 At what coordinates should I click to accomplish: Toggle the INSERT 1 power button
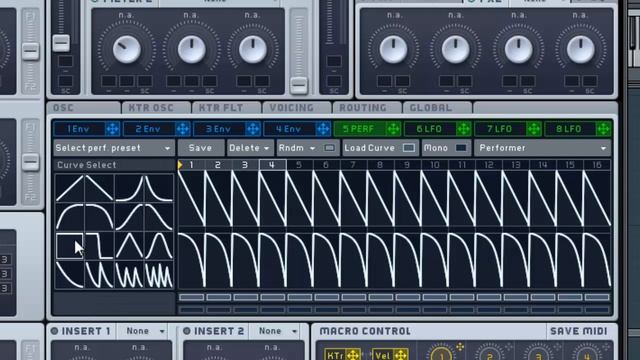(x=54, y=331)
